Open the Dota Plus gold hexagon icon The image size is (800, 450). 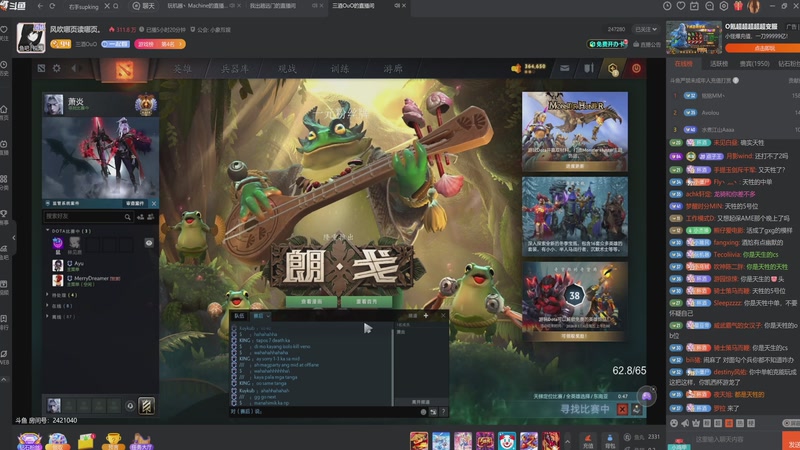612,68
